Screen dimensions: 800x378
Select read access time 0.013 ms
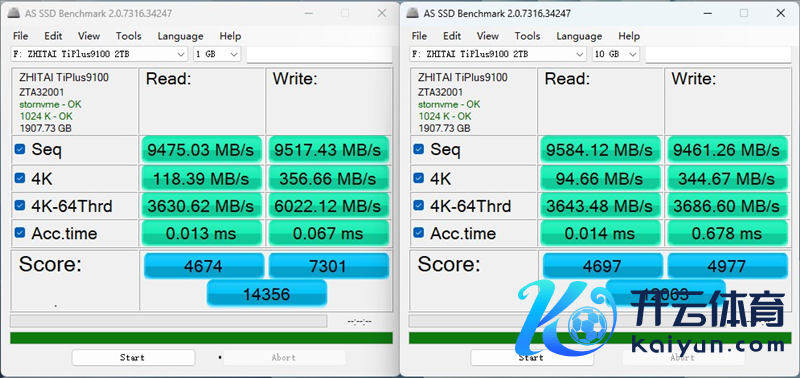pyautogui.click(x=201, y=234)
